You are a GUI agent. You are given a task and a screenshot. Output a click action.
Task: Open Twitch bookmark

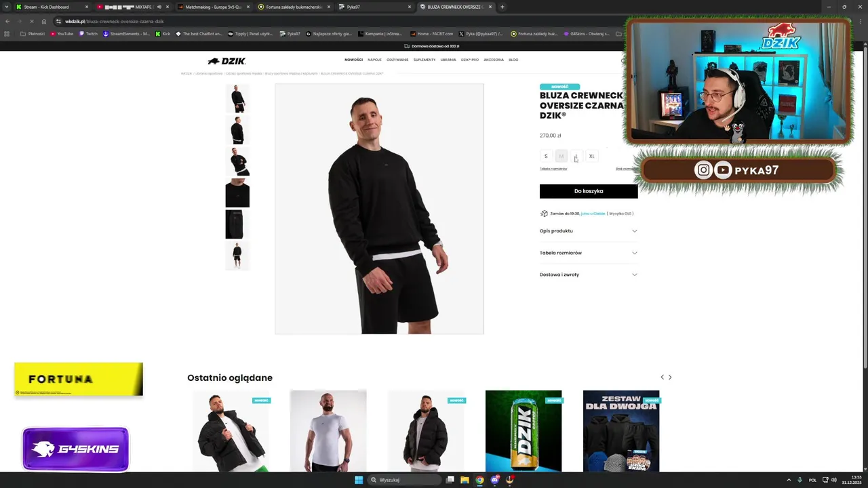[x=88, y=34]
